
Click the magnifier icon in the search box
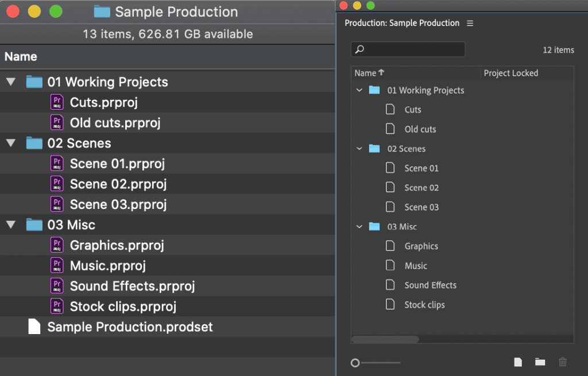pyautogui.click(x=359, y=49)
